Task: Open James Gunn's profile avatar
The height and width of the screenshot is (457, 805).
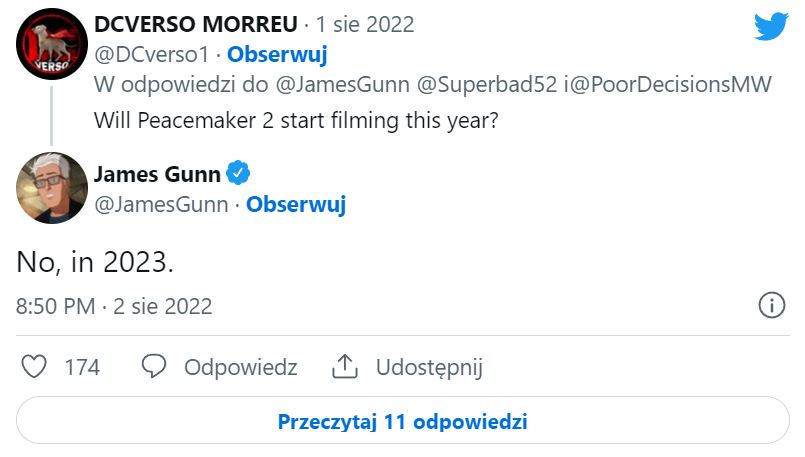Action: (52, 188)
